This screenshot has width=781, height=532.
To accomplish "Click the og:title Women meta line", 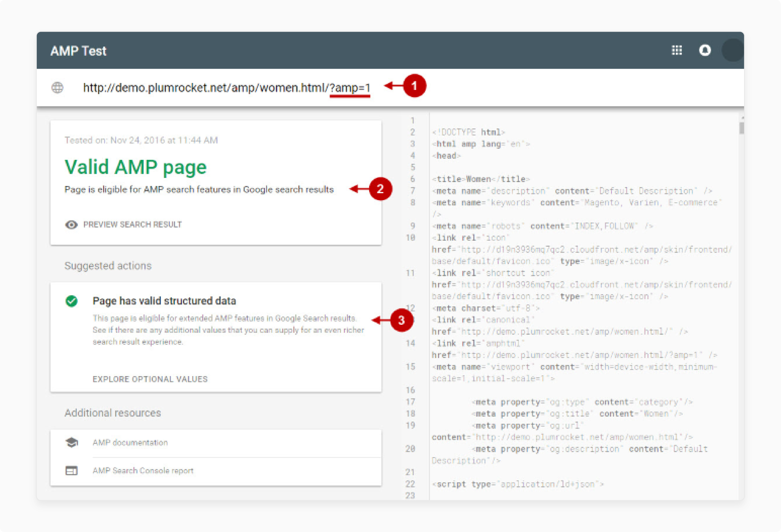I will click(577, 414).
